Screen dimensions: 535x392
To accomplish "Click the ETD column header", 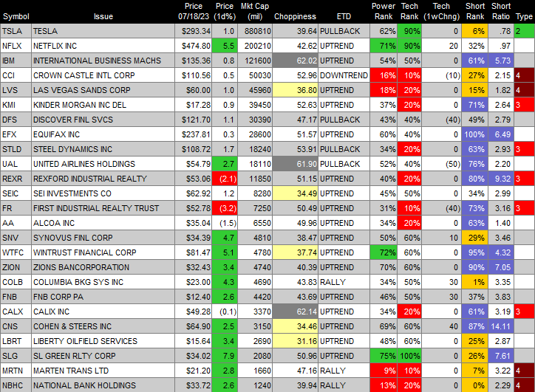I will coord(344,16).
